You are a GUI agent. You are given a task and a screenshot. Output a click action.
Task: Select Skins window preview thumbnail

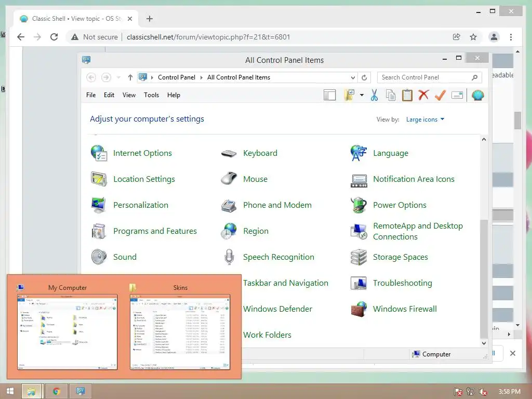click(180, 332)
